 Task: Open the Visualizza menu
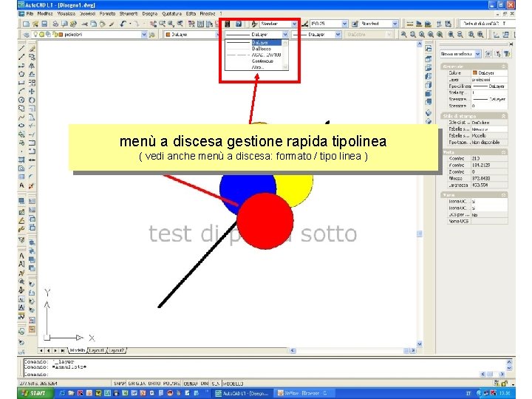tap(66, 13)
